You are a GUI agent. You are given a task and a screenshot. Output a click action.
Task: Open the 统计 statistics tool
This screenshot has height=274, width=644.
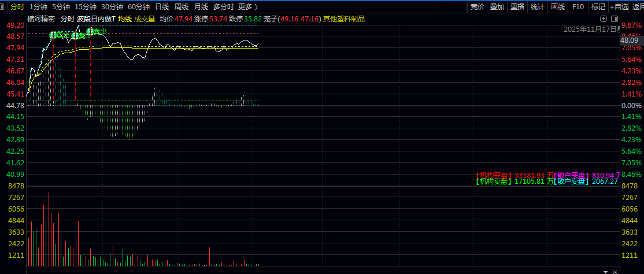click(537, 6)
